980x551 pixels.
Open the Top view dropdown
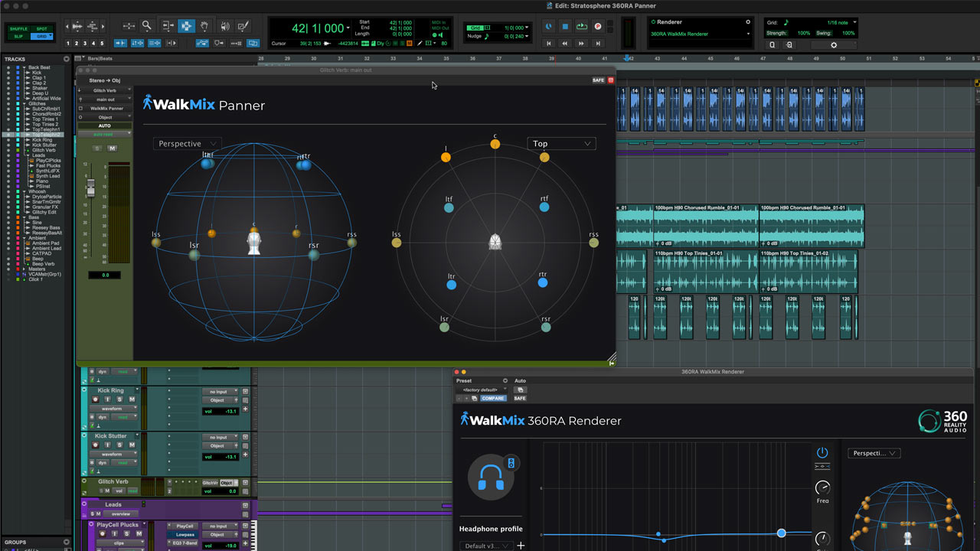(x=561, y=143)
